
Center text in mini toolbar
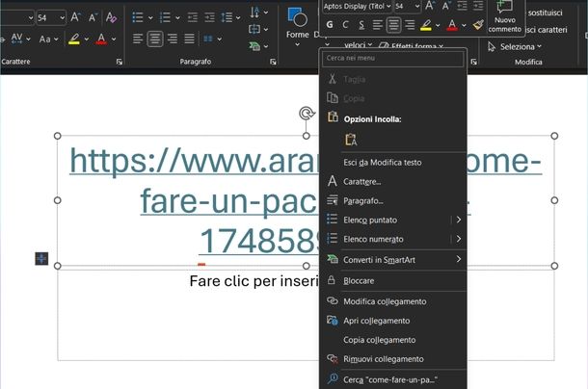[393, 25]
